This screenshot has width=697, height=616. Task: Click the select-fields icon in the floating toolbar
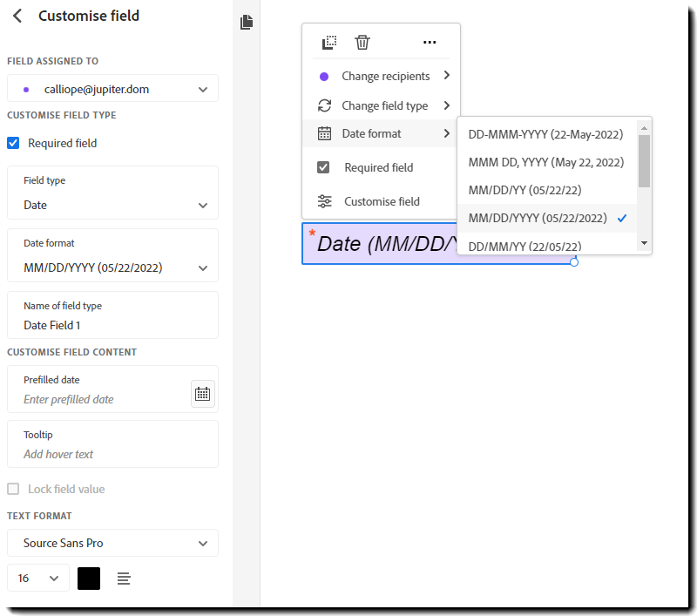329,43
